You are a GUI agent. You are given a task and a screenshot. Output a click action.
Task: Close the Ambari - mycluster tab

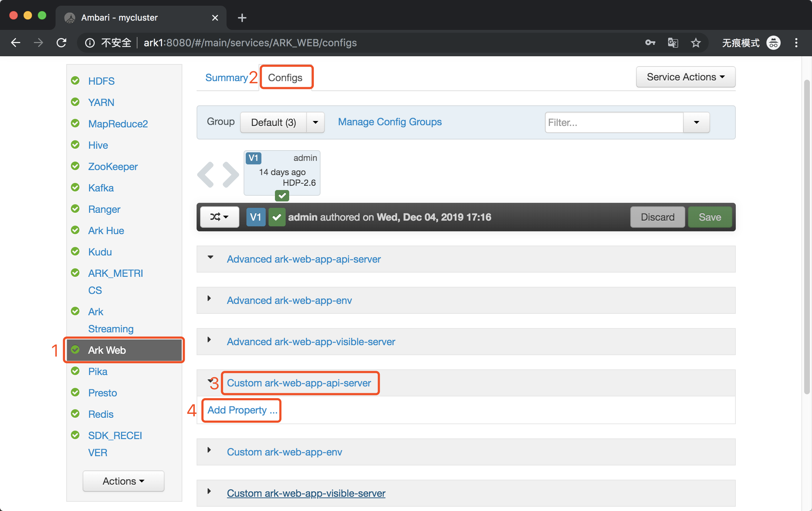215,18
